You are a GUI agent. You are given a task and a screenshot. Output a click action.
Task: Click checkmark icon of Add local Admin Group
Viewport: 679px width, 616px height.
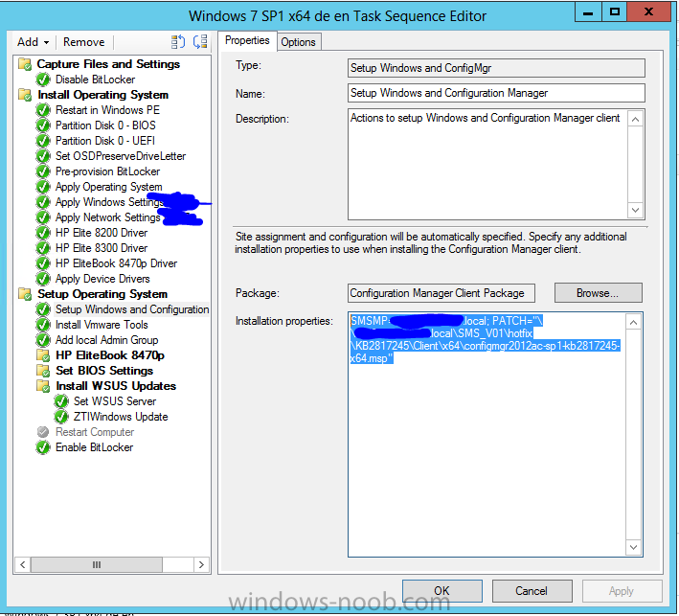pyautogui.click(x=43, y=340)
